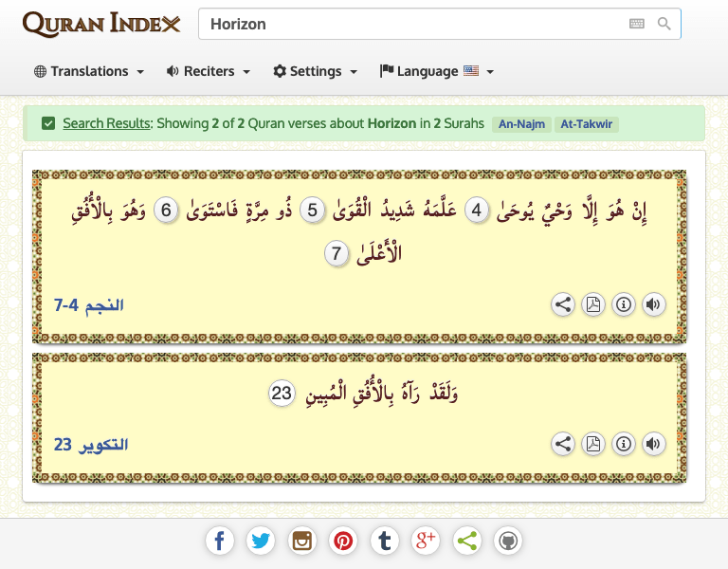
Task: Open the GitHub icon in footer
Action: [508, 541]
